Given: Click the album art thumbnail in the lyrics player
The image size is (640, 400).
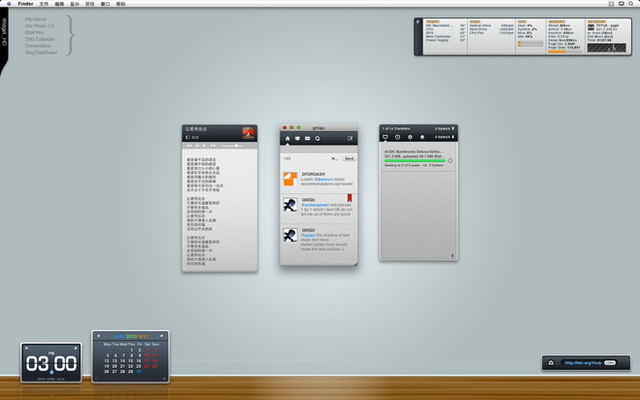Looking at the screenshot, I should [248, 133].
